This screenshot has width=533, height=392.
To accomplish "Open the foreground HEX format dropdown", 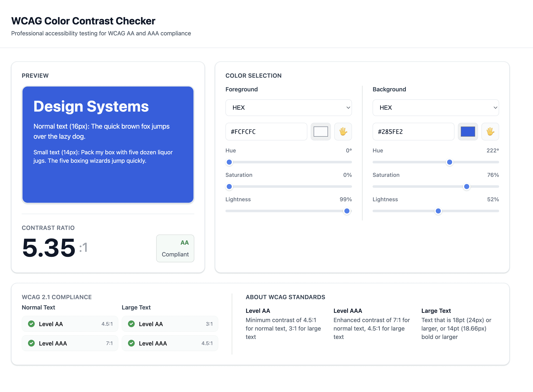I will (288, 108).
